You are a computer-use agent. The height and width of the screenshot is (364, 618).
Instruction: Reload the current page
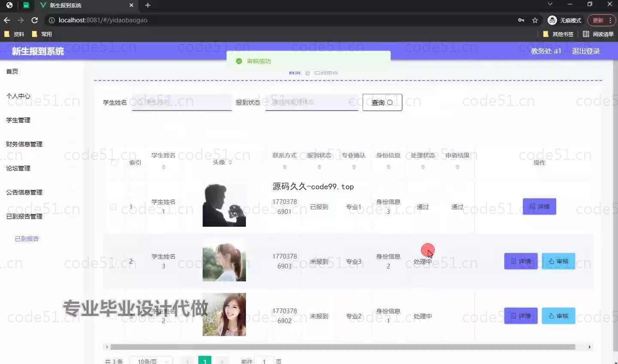click(x=35, y=20)
